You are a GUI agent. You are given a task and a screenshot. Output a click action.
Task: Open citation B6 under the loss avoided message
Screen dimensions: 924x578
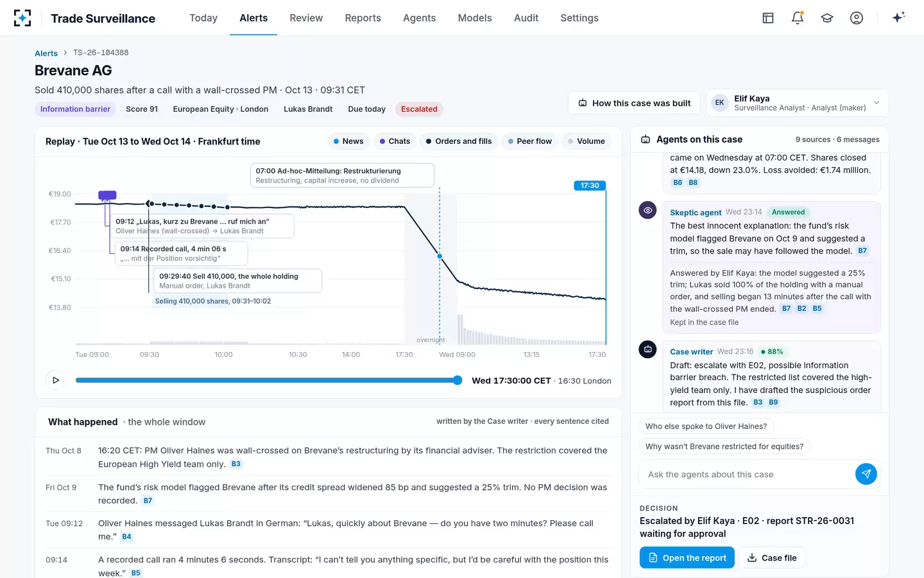678,183
